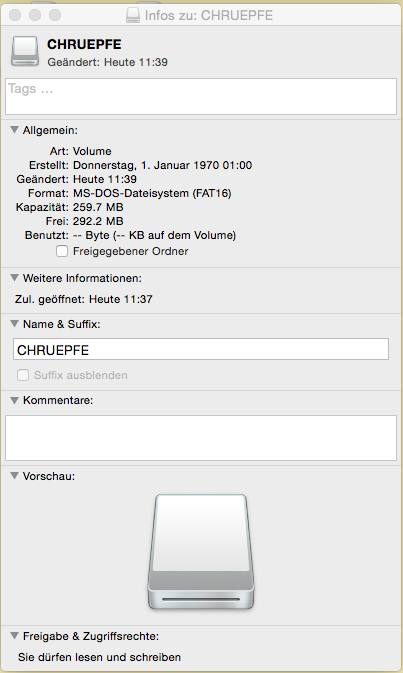
Task: Click the small drive icon in title bar
Action: tap(133, 15)
